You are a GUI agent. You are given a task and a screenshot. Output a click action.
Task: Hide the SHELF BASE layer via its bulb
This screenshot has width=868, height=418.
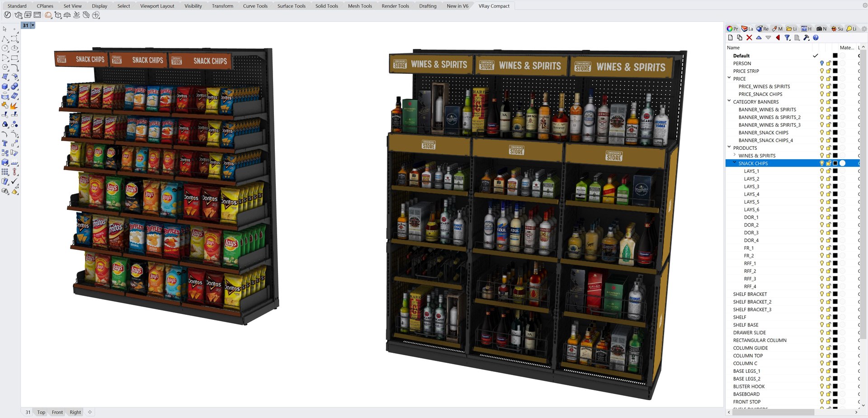coord(822,325)
